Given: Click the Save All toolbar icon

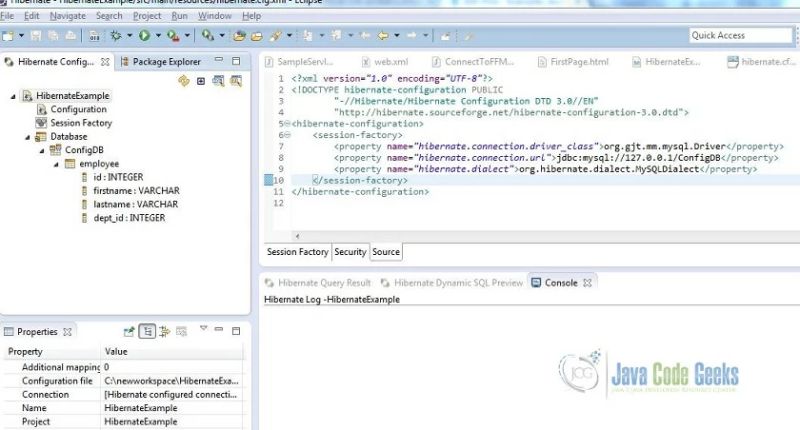Looking at the screenshot, I should (53, 36).
